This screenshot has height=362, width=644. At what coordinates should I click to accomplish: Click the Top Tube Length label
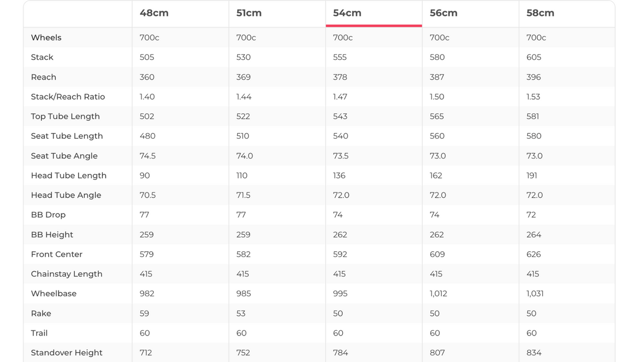pos(65,117)
